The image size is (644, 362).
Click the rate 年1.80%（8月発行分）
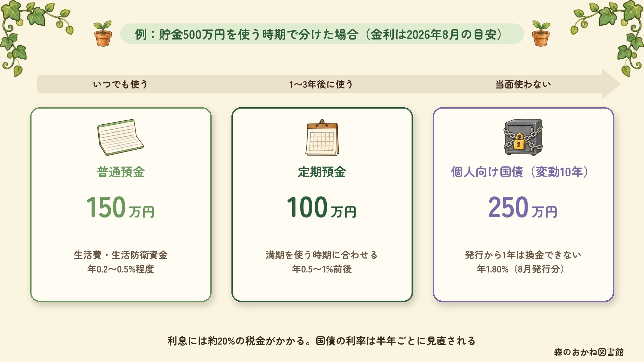(x=521, y=269)
